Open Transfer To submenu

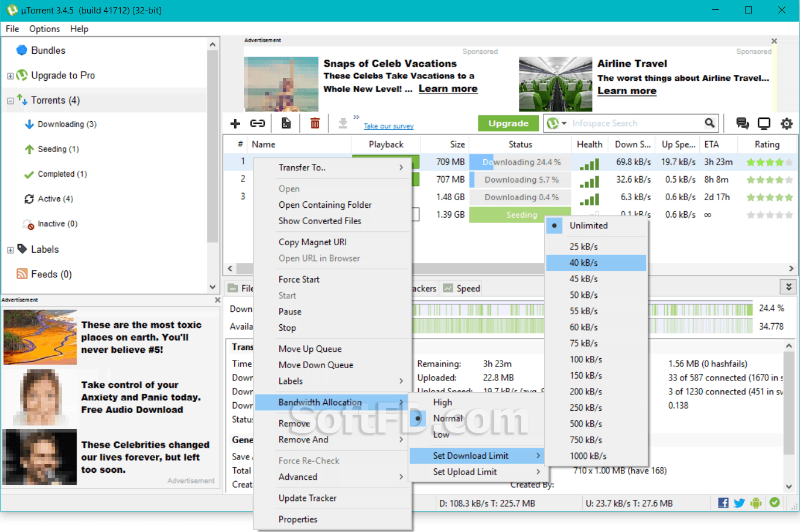[333, 167]
